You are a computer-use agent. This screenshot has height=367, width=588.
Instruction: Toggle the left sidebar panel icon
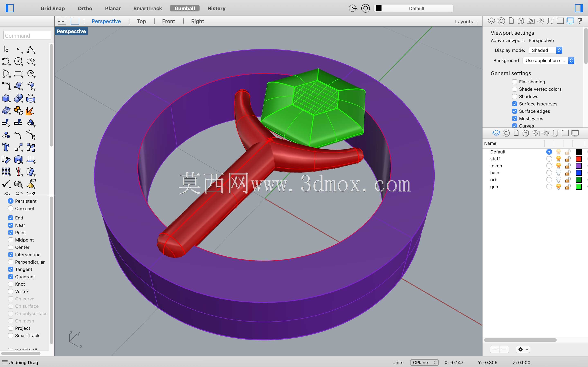coord(10,8)
